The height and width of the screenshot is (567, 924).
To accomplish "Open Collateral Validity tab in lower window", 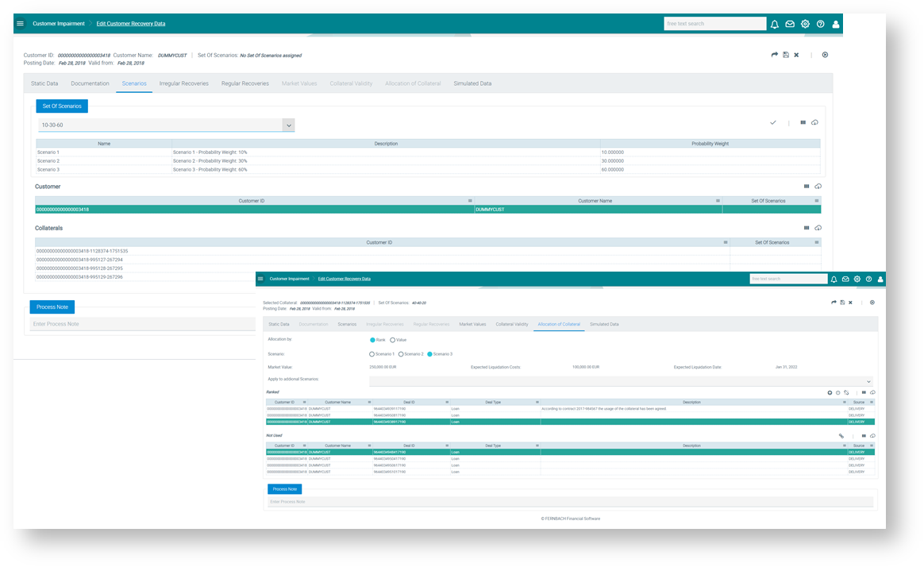I will coord(512,324).
